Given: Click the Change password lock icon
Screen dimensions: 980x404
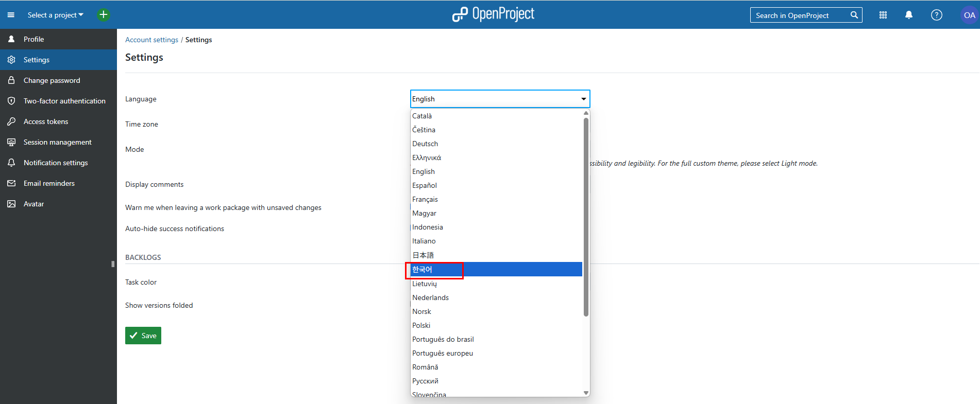Looking at the screenshot, I should tap(11, 80).
